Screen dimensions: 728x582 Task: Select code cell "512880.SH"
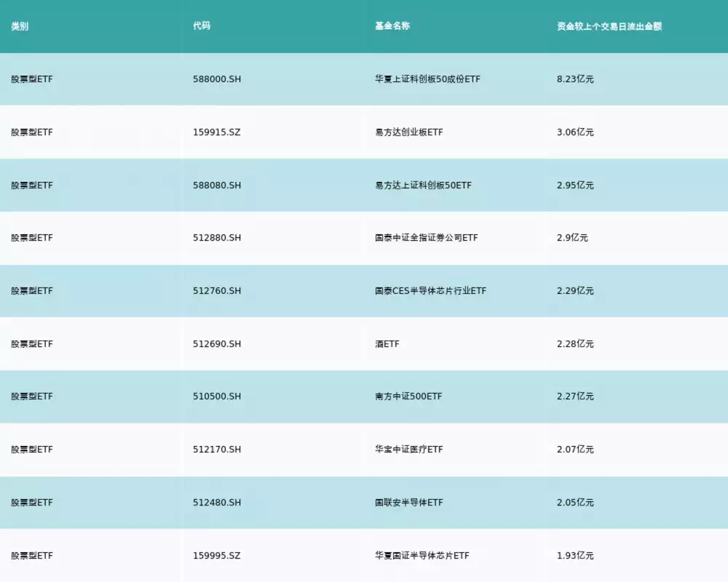[x=217, y=238]
